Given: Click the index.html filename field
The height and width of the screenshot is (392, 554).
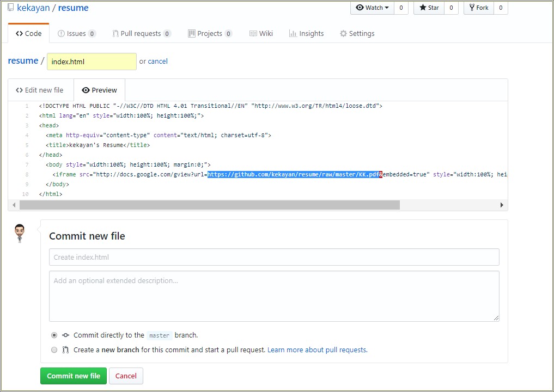Looking at the screenshot, I should (x=92, y=61).
